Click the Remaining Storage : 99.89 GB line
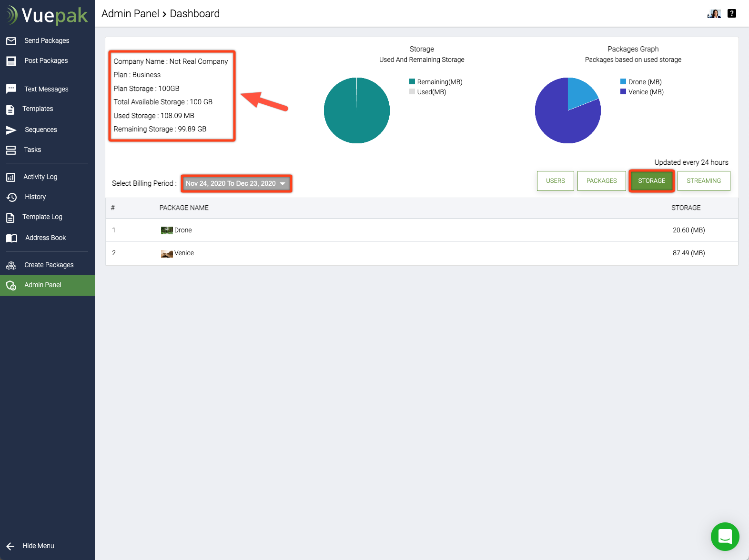Viewport: 749px width, 560px height. point(160,129)
